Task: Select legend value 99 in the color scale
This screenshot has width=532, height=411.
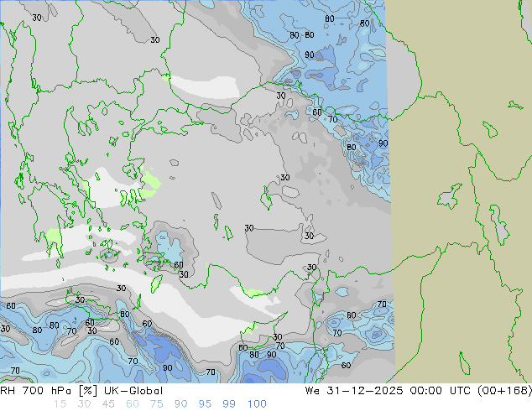Action: 229,404
